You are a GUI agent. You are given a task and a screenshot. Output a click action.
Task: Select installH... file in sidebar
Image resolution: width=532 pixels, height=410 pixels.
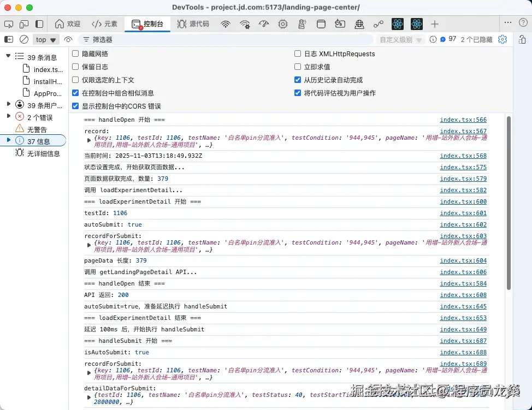tap(43, 81)
